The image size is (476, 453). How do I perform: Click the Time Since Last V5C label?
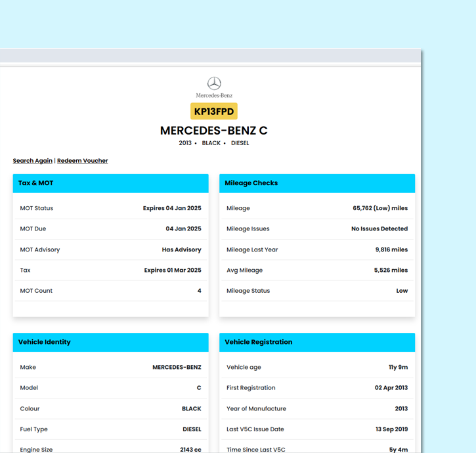[256, 450]
